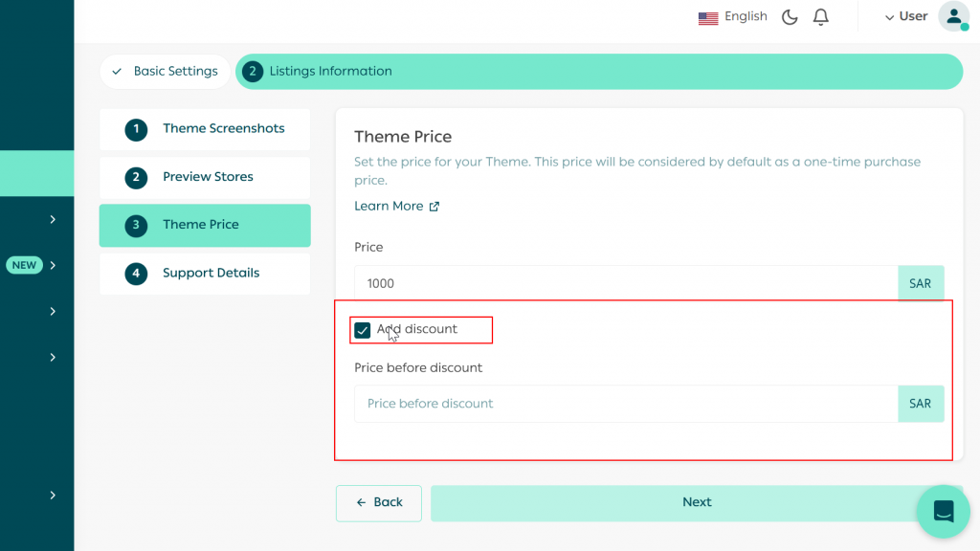Expand the topmost sidebar chevron
Screen dimensions: 980x551
[x=53, y=219]
